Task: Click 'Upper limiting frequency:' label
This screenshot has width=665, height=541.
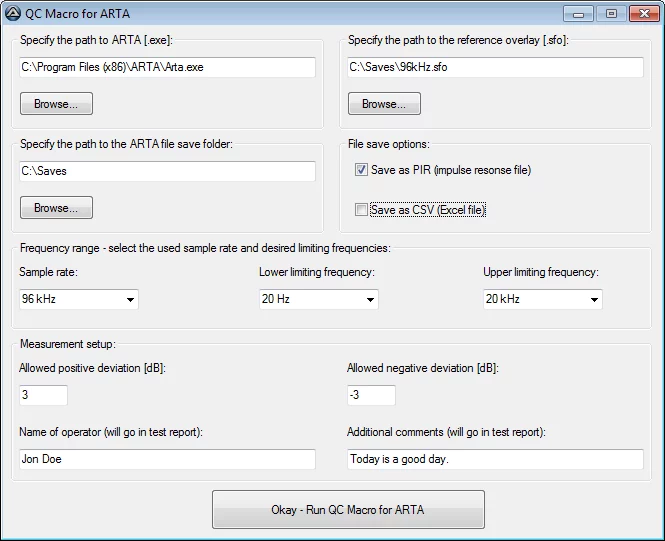Action: tap(541, 272)
